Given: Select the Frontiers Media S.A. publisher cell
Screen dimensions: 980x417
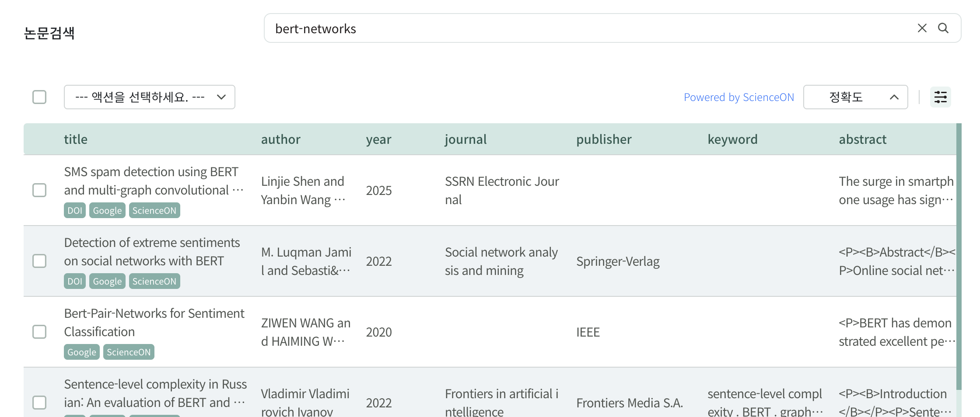Looking at the screenshot, I should point(630,403).
